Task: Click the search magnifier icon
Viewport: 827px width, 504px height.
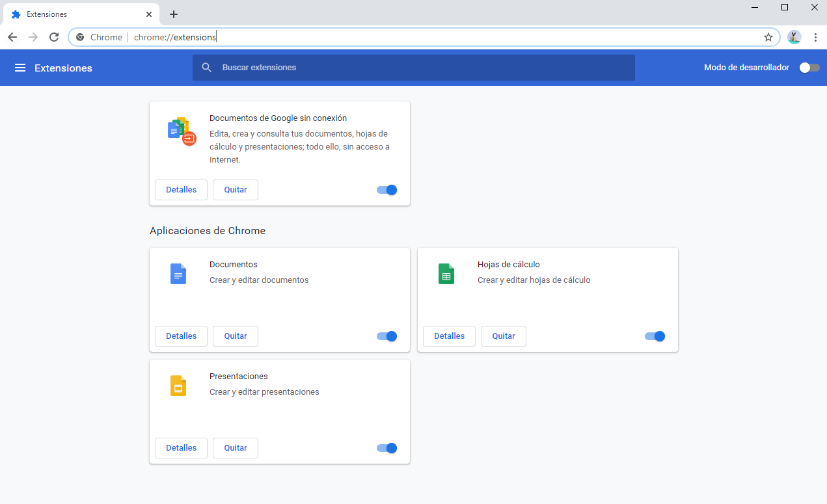Action: click(x=207, y=68)
